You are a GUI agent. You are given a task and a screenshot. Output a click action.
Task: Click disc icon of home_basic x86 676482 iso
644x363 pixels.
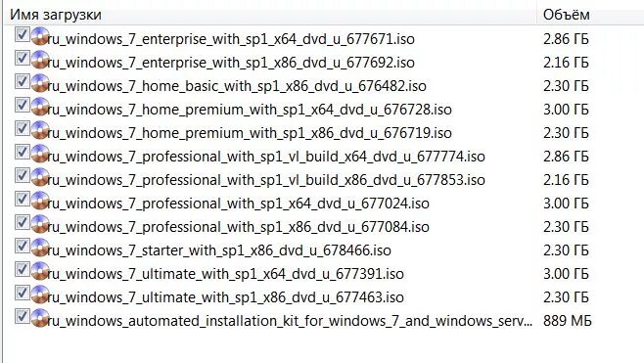point(40,83)
